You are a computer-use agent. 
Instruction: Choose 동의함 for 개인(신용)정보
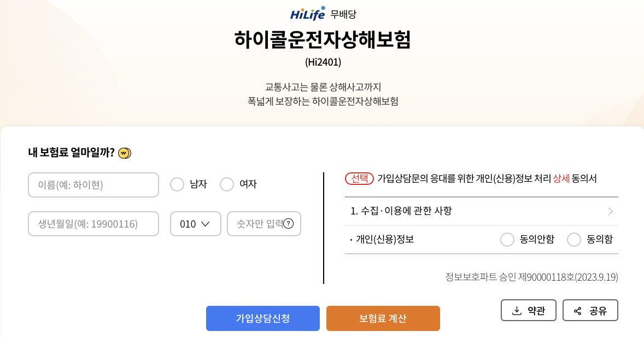(x=574, y=240)
